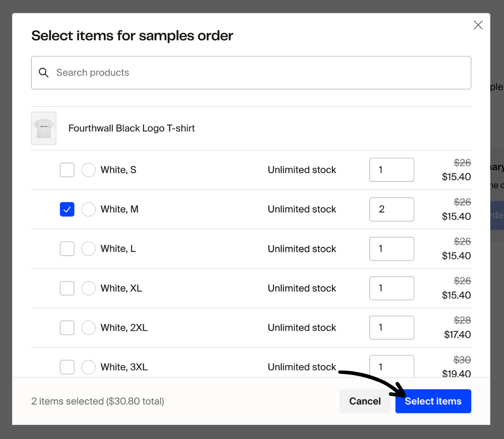The image size is (504, 439).
Task: Click the White, S quantity field
Action: coord(391,170)
